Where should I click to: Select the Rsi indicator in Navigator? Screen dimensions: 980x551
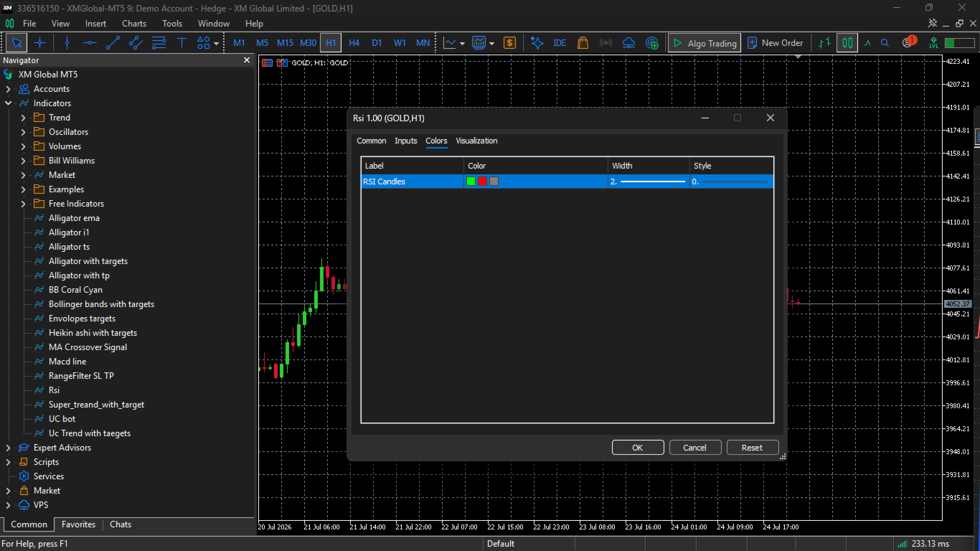54,390
